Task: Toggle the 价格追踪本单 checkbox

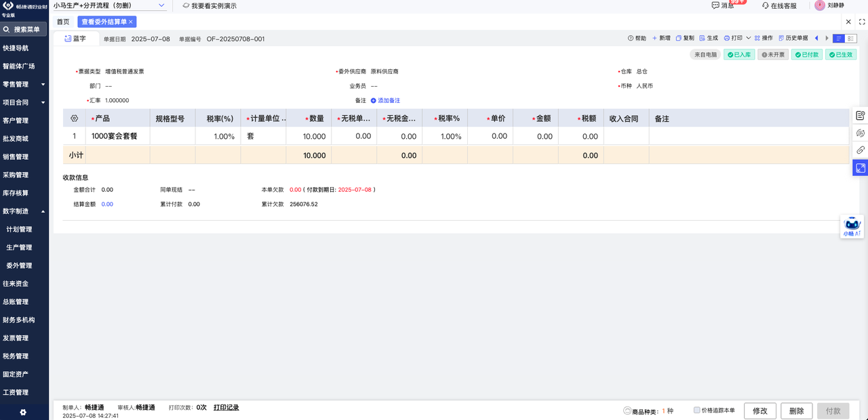Action: [697, 410]
